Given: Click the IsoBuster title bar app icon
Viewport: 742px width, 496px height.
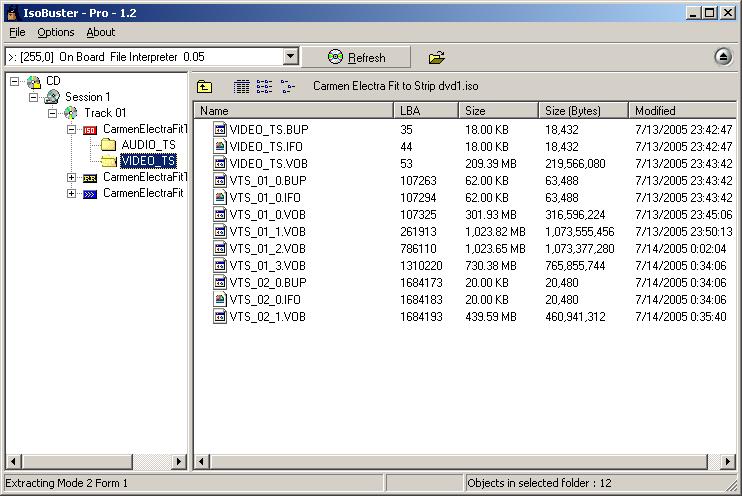Looking at the screenshot, I should pyautogui.click(x=12, y=13).
